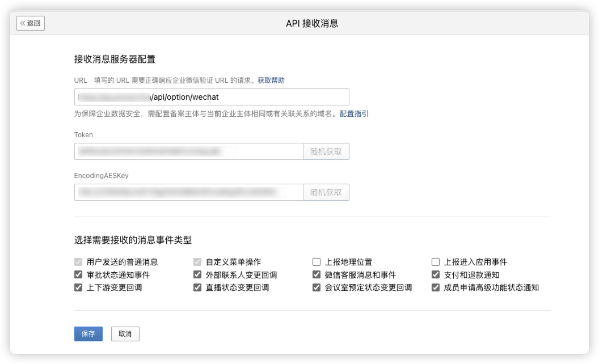The width and height of the screenshot is (599, 364).
Task: Uncheck 审批状态通知事件 checkbox
Action: coord(78,275)
